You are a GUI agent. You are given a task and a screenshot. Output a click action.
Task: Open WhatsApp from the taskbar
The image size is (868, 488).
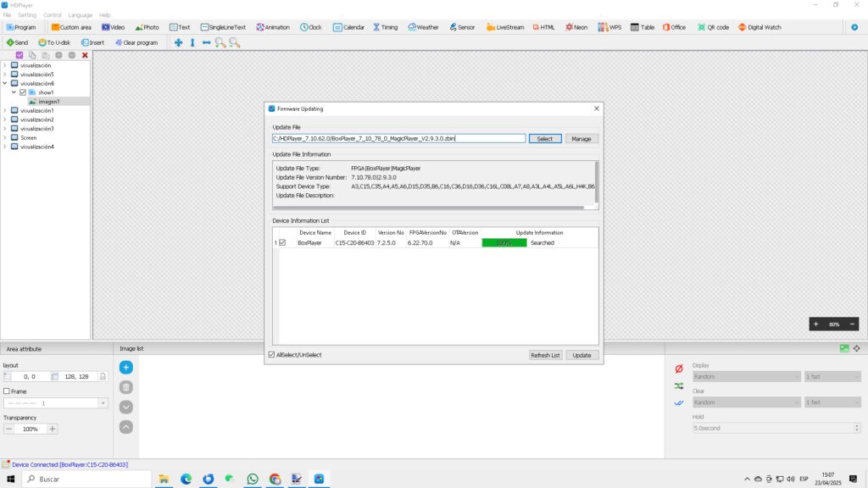point(253,480)
